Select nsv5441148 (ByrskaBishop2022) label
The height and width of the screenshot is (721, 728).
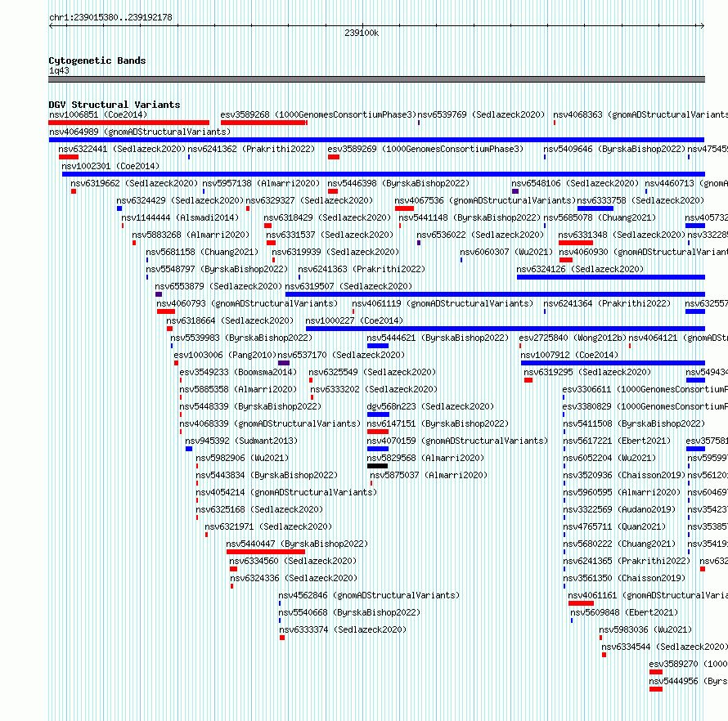point(470,217)
